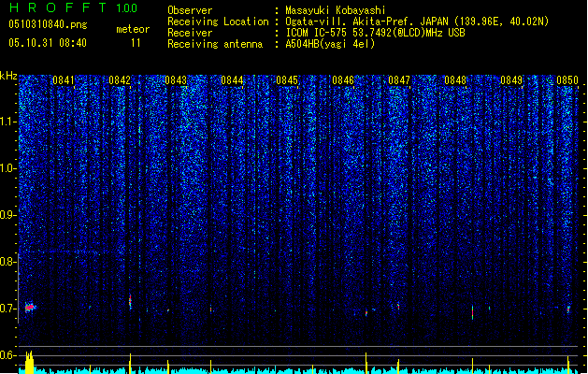Click the 'meteor' label in the header
The width and height of the screenshot is (588, 374).
133,29
